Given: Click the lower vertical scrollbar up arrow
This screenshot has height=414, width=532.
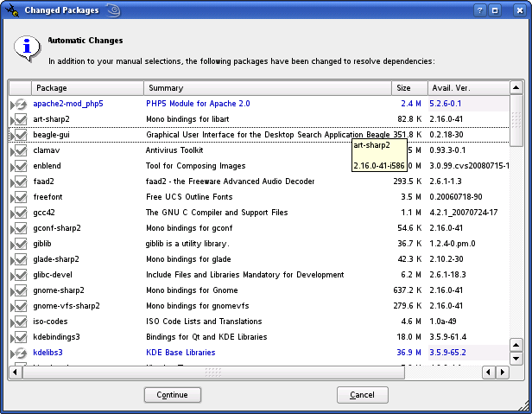Looking at the screenshot, I should pos(516,346).
